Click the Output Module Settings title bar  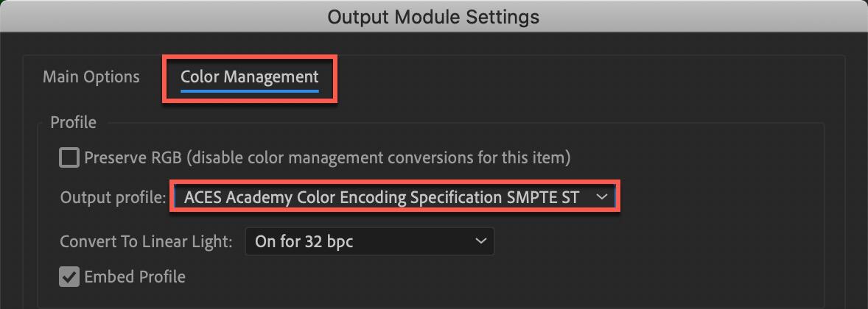[x=433, y=16]
